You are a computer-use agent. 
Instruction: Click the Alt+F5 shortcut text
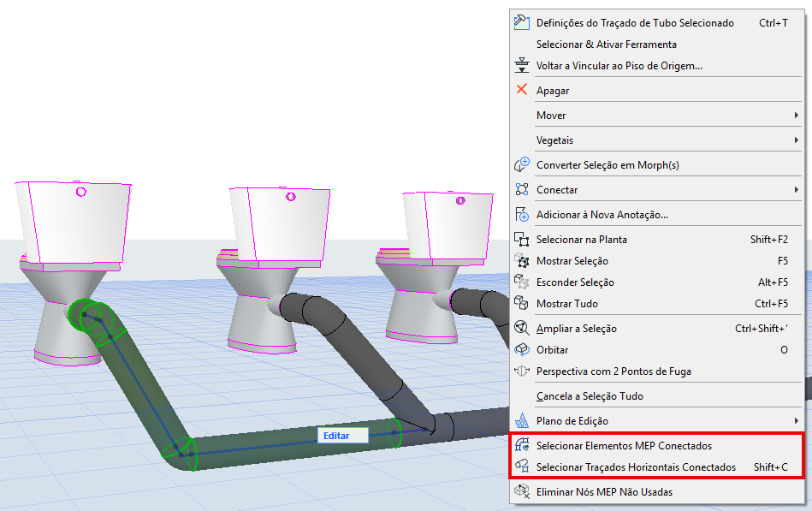[773, 282]
